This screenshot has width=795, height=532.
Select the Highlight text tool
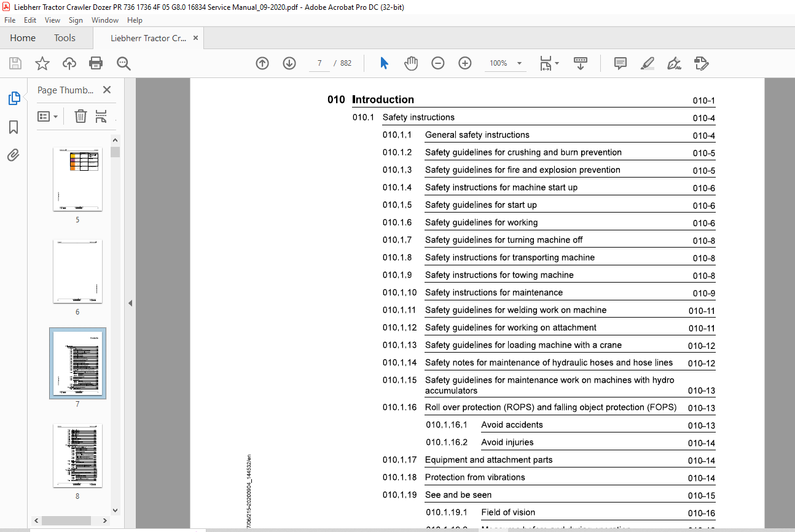[x=647, y=63]
